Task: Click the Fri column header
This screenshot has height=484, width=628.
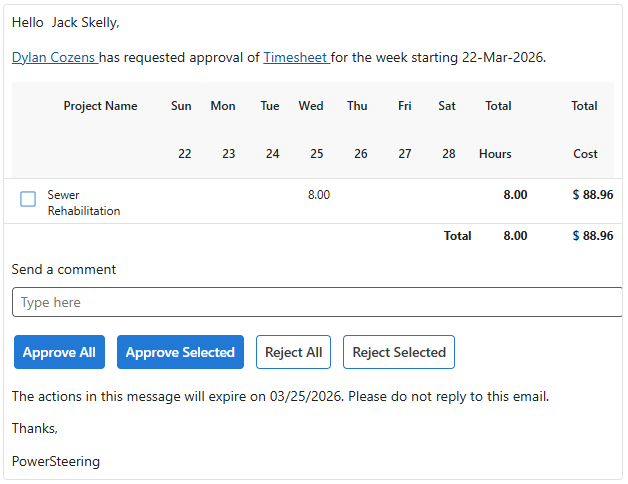Action: coord(404,106)
